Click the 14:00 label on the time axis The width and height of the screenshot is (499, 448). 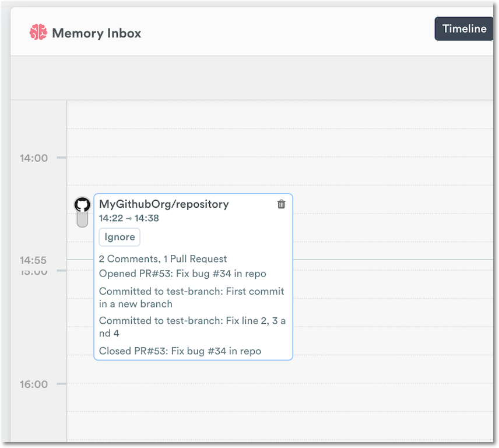click(x=35, y=157)
